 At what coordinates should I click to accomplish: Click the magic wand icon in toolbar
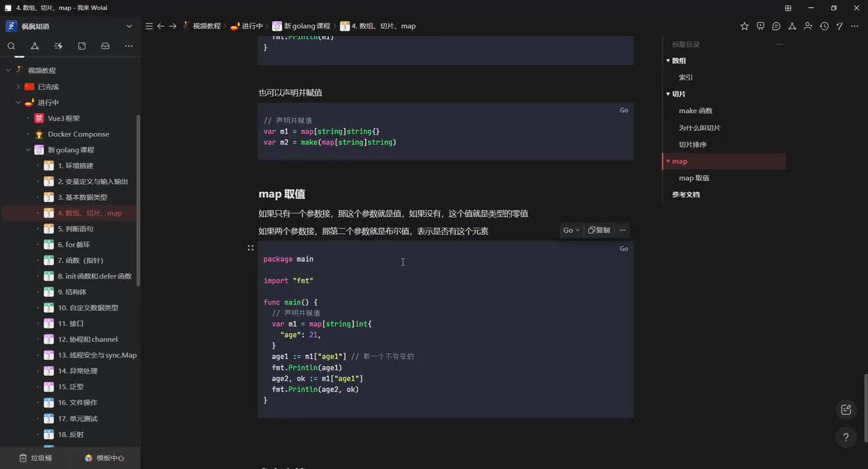(x=840, y=26)
